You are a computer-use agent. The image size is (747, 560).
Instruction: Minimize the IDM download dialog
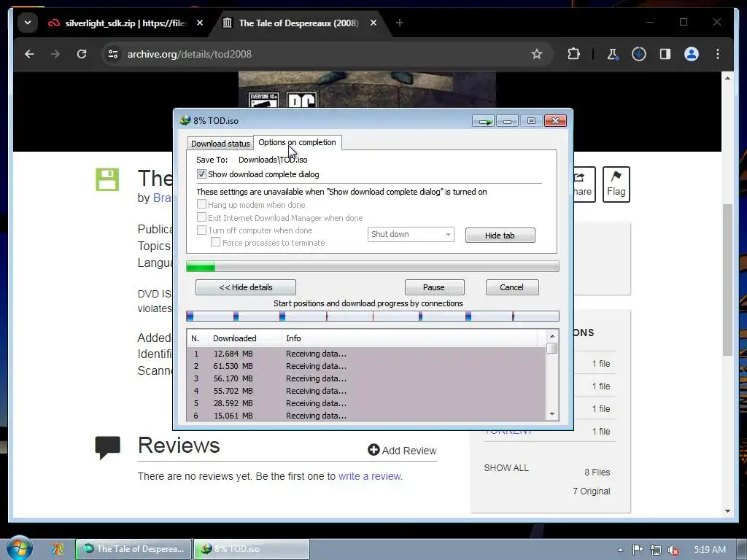pyautogui.click(x=508, y=121)
